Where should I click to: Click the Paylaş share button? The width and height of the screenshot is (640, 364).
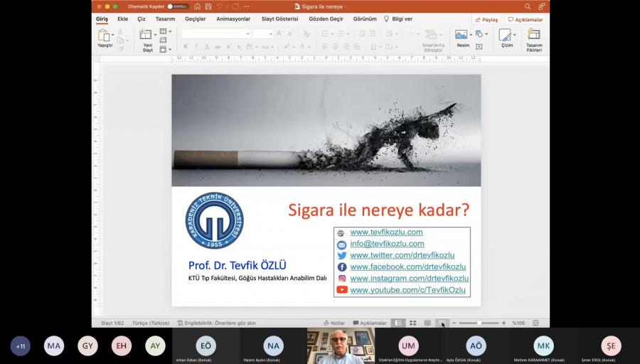point(486,19)
